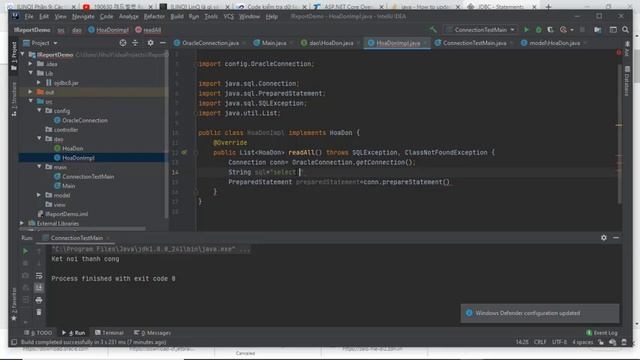Expand the .idea folder
The image size is (640, 360).
coord(31,64)
